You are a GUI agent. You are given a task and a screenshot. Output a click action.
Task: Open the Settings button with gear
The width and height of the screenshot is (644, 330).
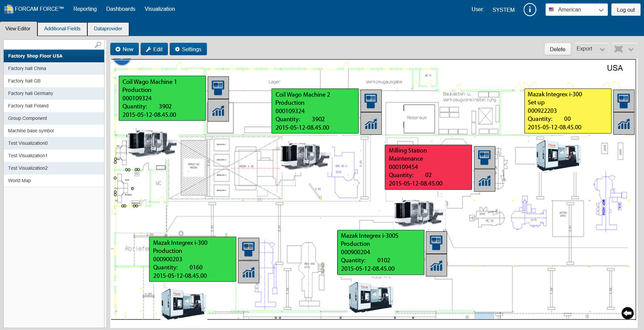click(x=188, y=49)
